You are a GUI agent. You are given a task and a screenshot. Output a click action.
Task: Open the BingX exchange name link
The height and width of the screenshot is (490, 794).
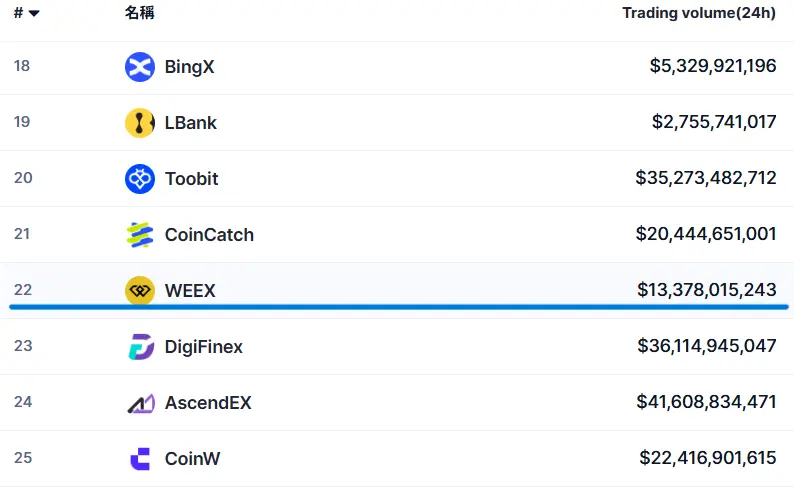coord(189,67)
